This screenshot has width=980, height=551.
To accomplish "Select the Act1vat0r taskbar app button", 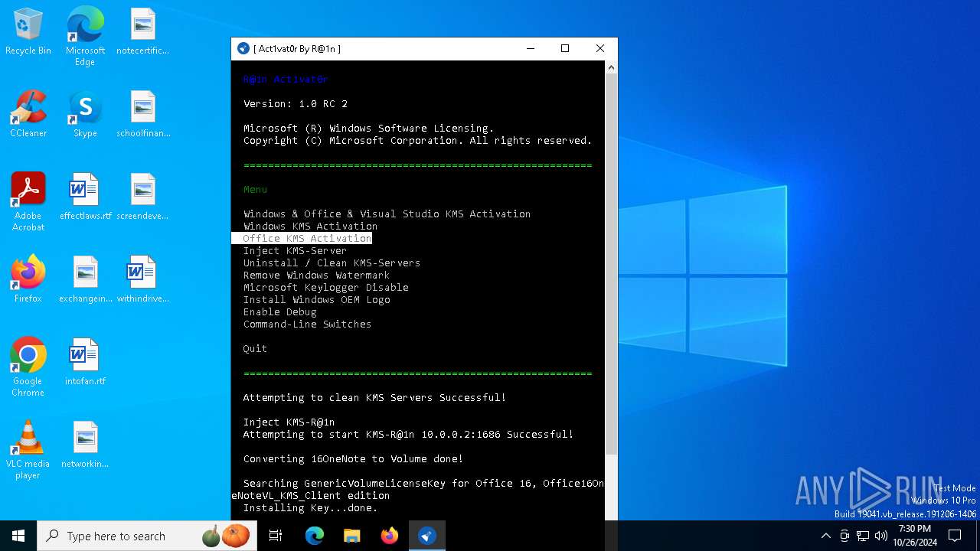I will click(x=427, y=536).
